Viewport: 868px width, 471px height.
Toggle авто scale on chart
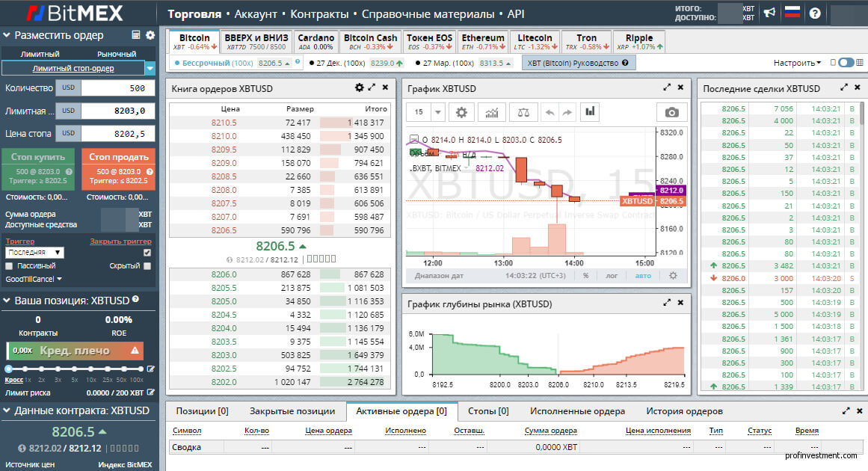coord(643,276)
